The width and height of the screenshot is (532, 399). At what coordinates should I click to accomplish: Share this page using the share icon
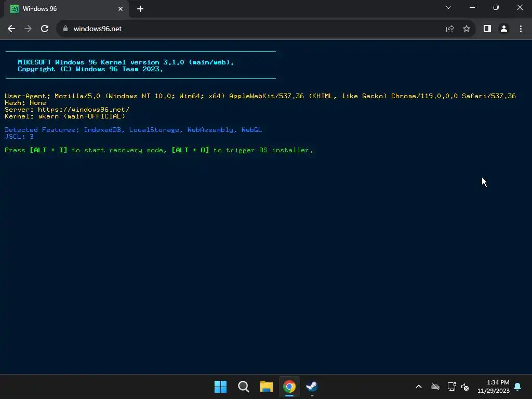(x=450, y=29)
